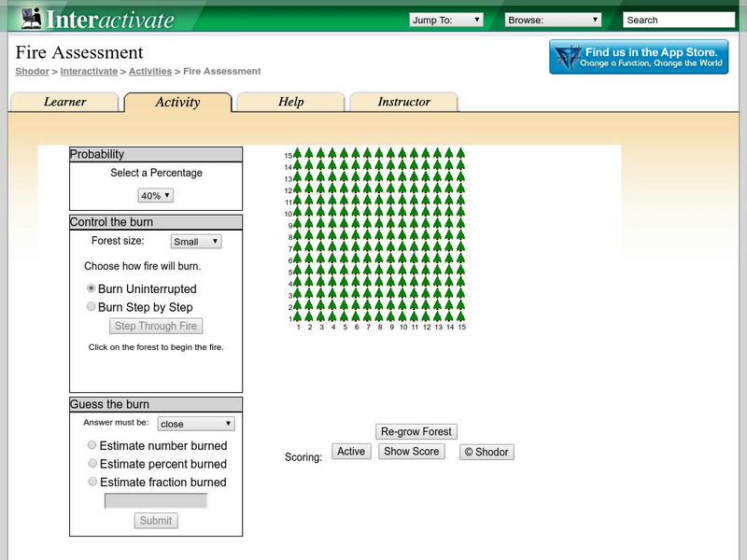The width and height of the screenshot is (747, 560).
Task: Click the burn estimate input field
Action: [155, 501]
